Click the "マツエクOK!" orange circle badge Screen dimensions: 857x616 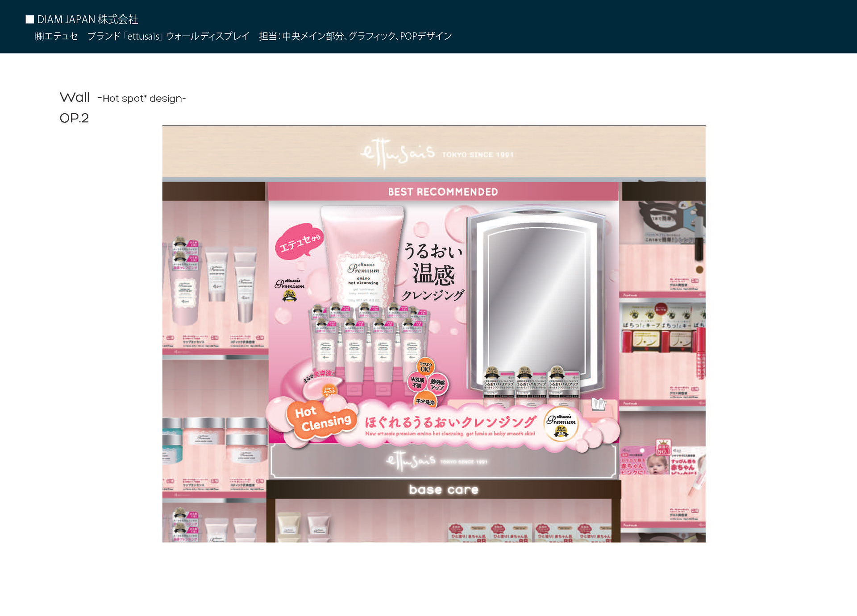tap(425, 367)
